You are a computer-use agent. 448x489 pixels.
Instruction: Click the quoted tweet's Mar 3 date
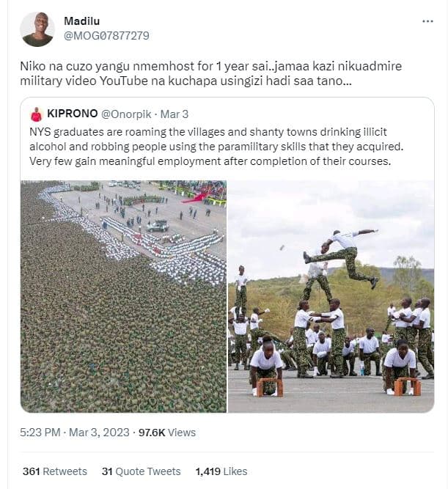(x=175, y=114)
